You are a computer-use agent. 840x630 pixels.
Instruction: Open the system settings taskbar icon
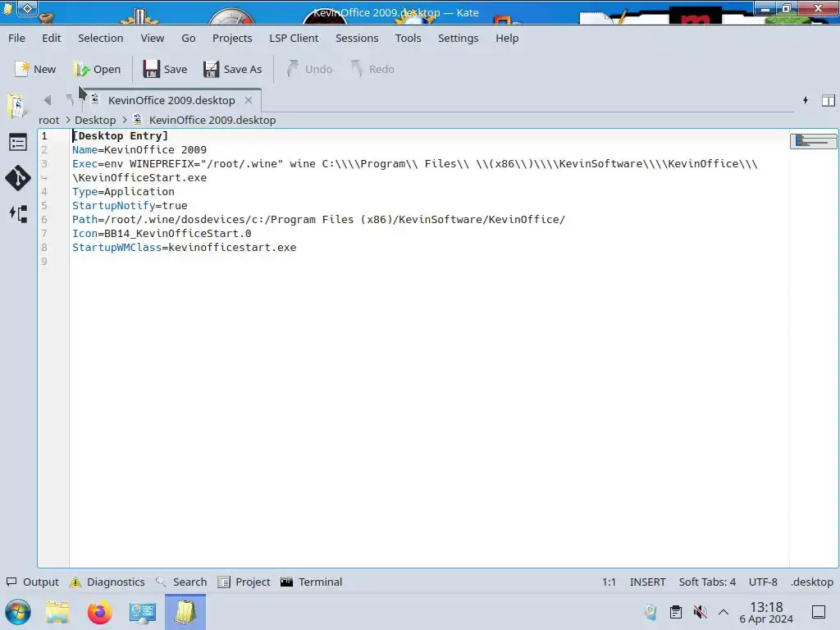(x=143, y=612)
